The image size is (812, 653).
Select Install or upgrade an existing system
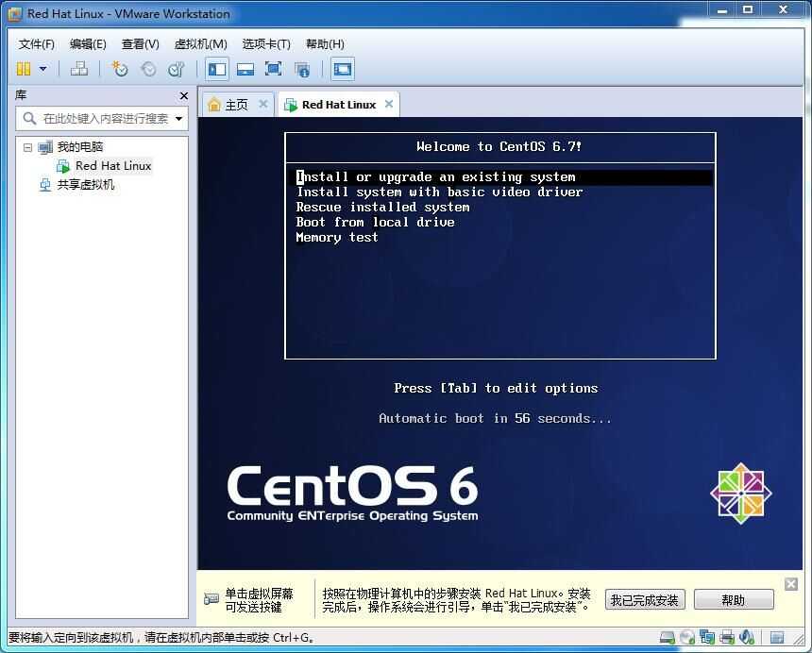coord(504,177)
